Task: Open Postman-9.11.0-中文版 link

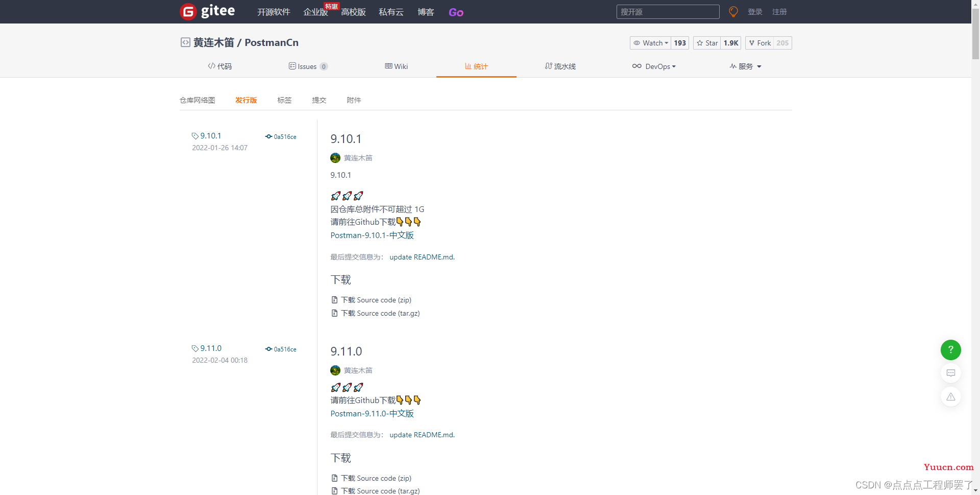Action: pyautogui.click(x=372, y=414)
